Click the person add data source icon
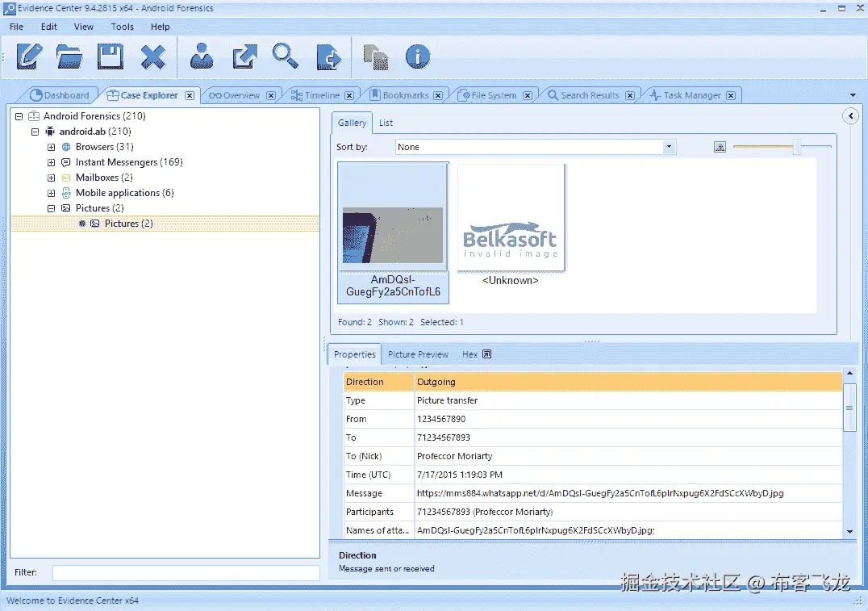868x611 pixels. [x=202, y=56]
